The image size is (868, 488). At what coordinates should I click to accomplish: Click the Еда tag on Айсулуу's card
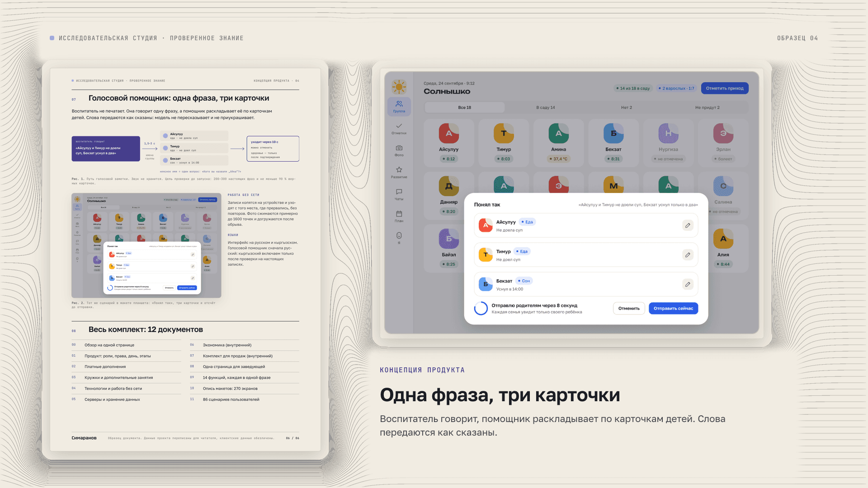[x=527, y=222]
